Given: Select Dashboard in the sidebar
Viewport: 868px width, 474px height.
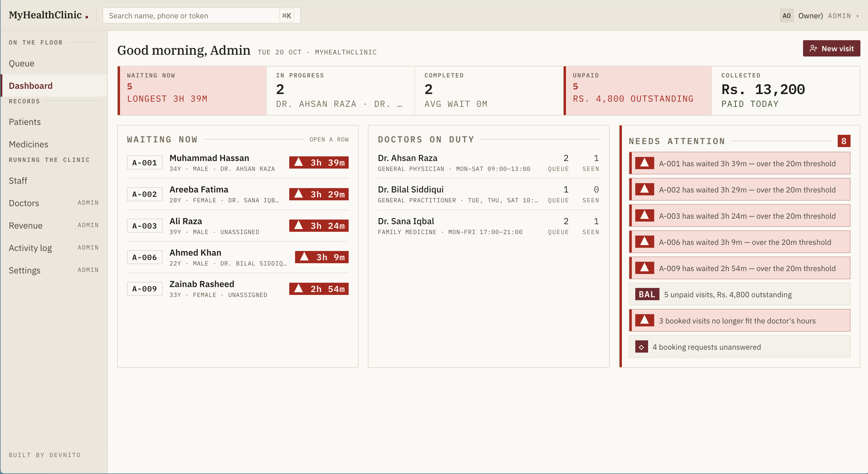Looking at the screenshot, I should click(54, 86).
